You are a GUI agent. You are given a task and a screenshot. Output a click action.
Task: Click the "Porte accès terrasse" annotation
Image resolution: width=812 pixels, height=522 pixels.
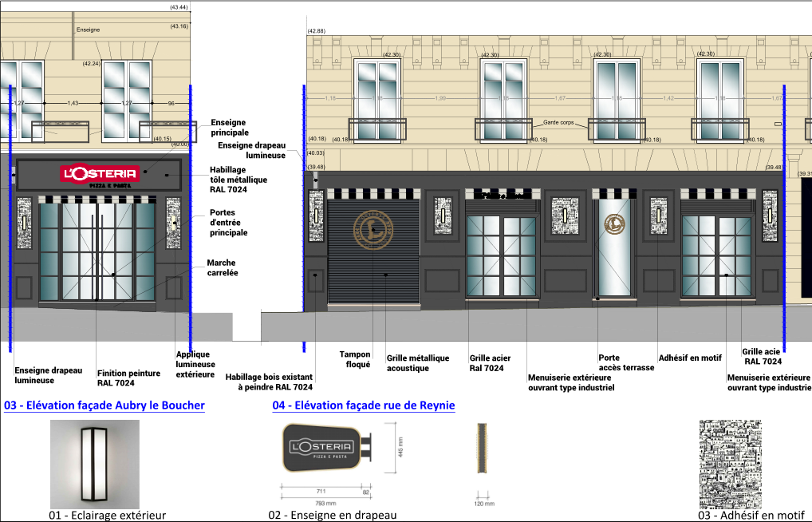pyautogui.click(x=626, y=363)
